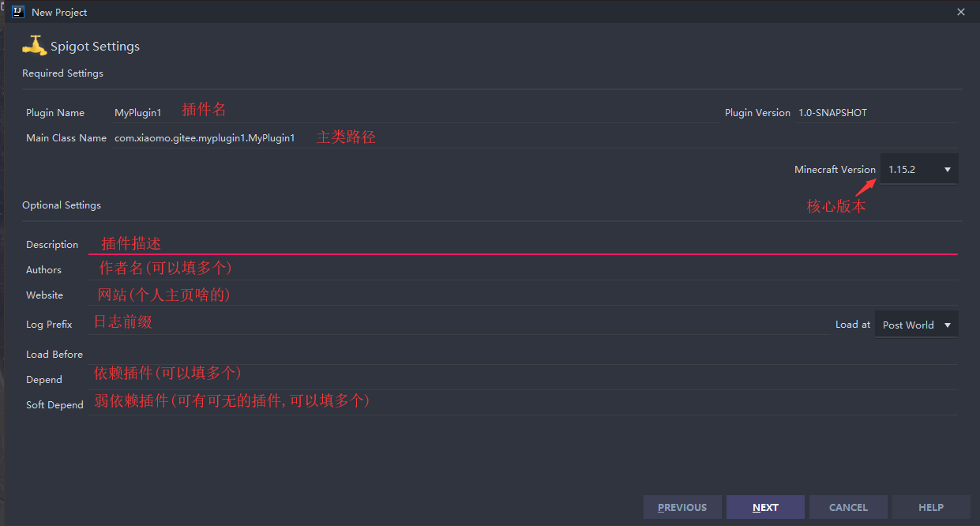
Task: Open the Load at dropdown showing Post World
Action: point(915,324)
